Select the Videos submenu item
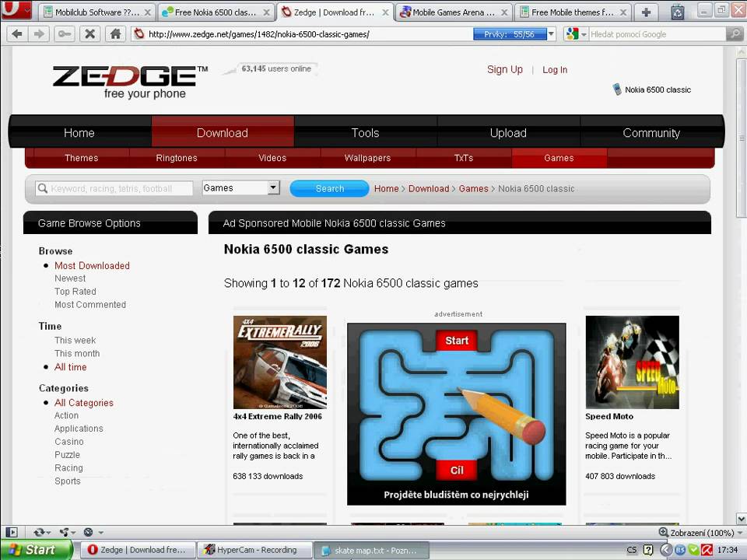 coord(272,158)
